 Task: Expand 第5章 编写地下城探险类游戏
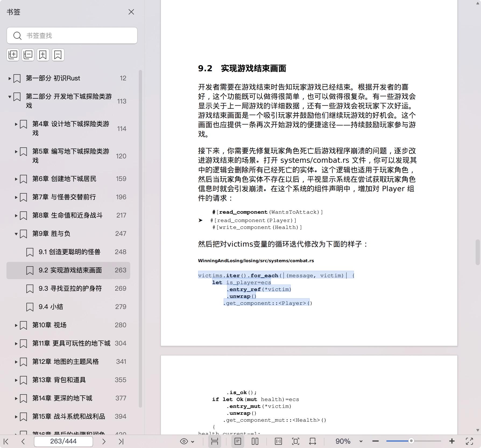pyautogui.click(x=16, y=152)
